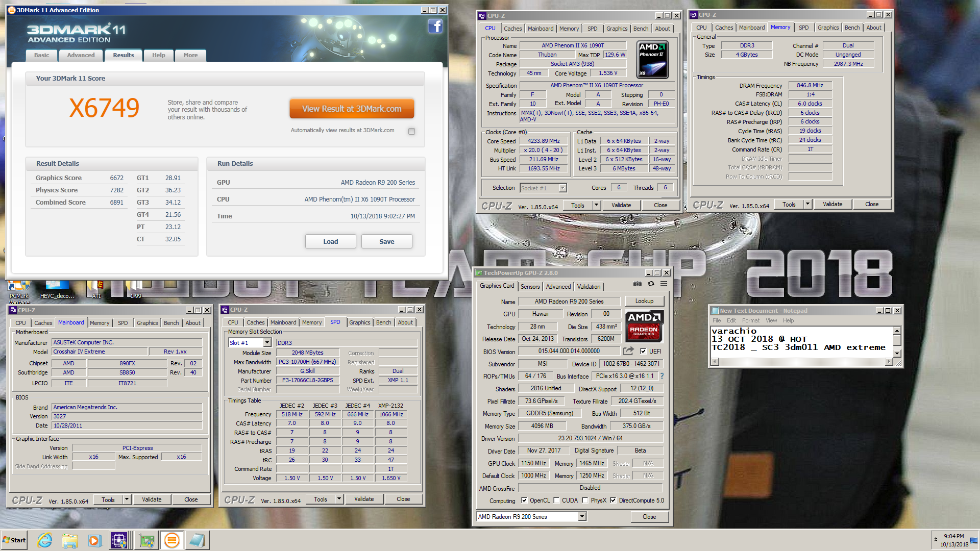
Task: Expand Tools arrow in CPU-Z Memory window
Action: click(x=807, y=204)
